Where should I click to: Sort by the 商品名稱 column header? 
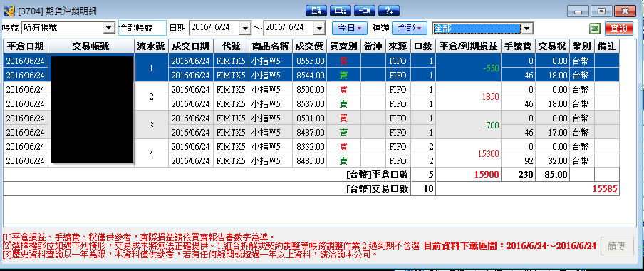click(x=270, y=46)
